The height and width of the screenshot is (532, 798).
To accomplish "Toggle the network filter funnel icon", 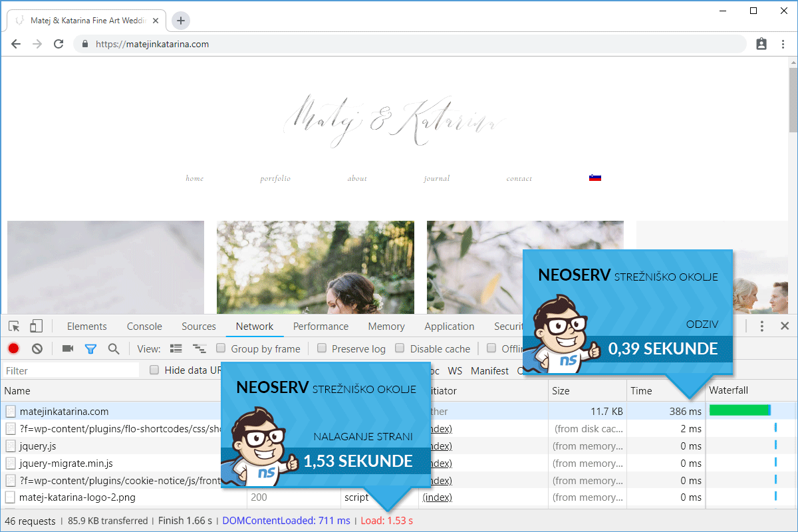I will pyautogui.click(x=90, y=348).
